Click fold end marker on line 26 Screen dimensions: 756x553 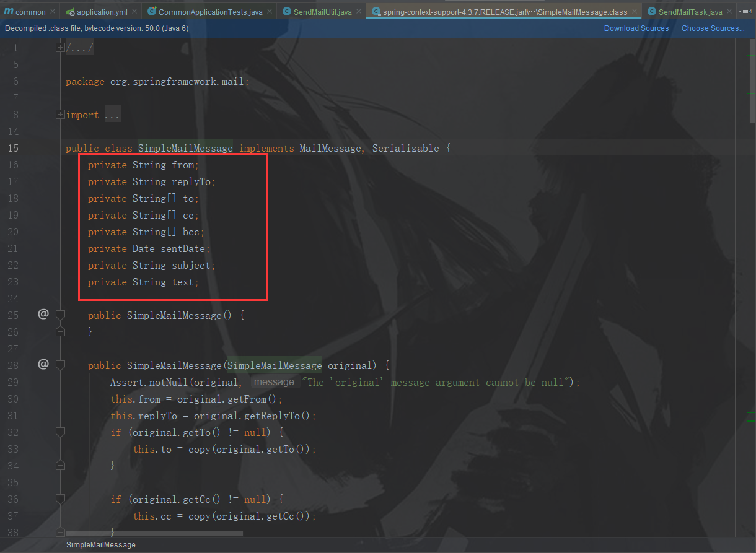[60, 332]
